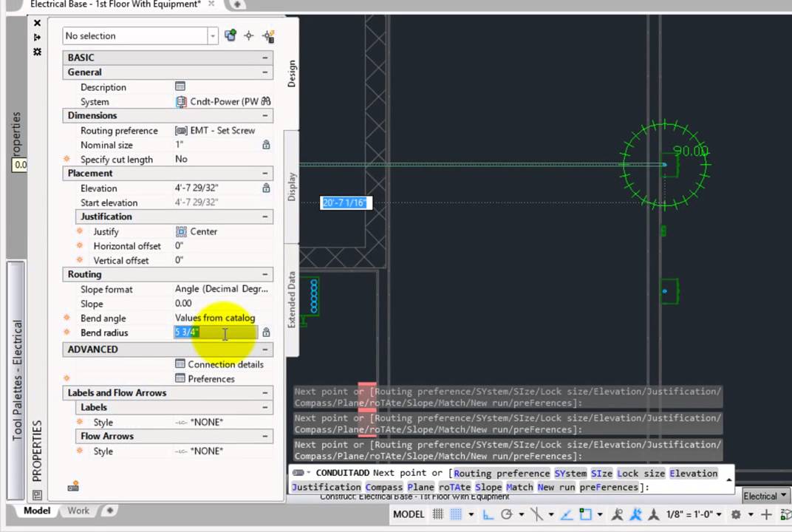The height and width of the screenshot is (532, 792).
Task: Toggle the Elevation lock
Action: point(266,188)
